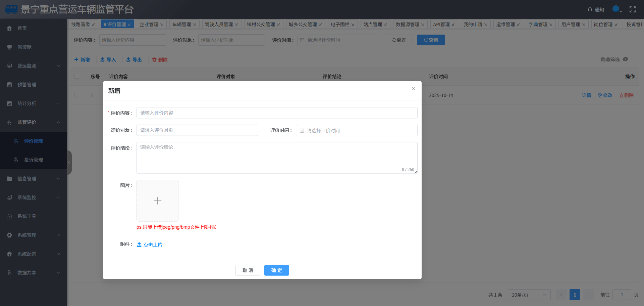
Task: Toggle fullscreen mode icon
Action: (x=633, y=9)
